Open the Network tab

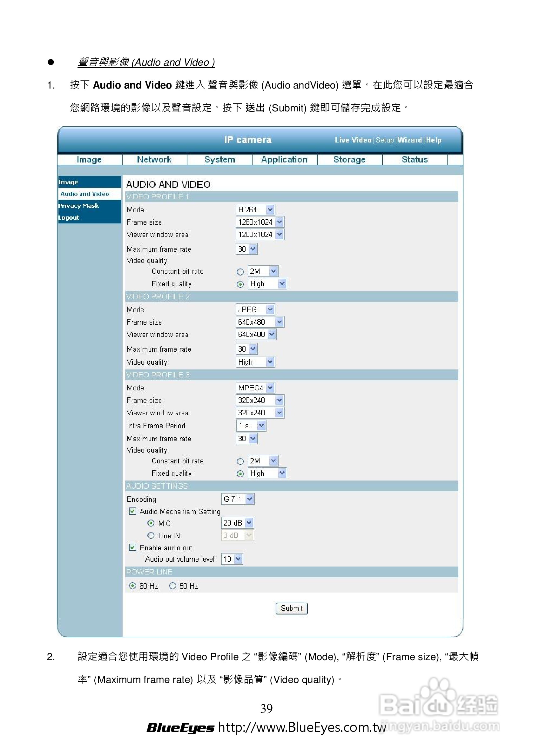[x=154, y=159]
